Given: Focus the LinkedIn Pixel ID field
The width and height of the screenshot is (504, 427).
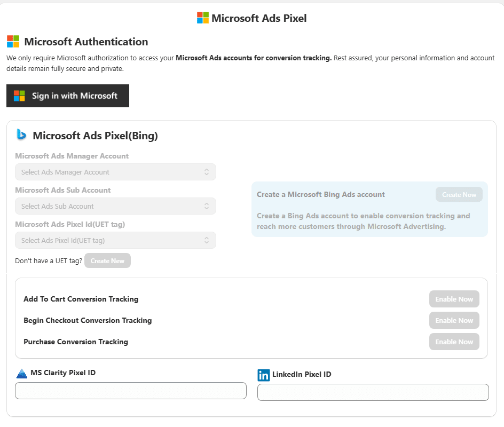Looking at the screenshot, I should [x=373, y=392].
